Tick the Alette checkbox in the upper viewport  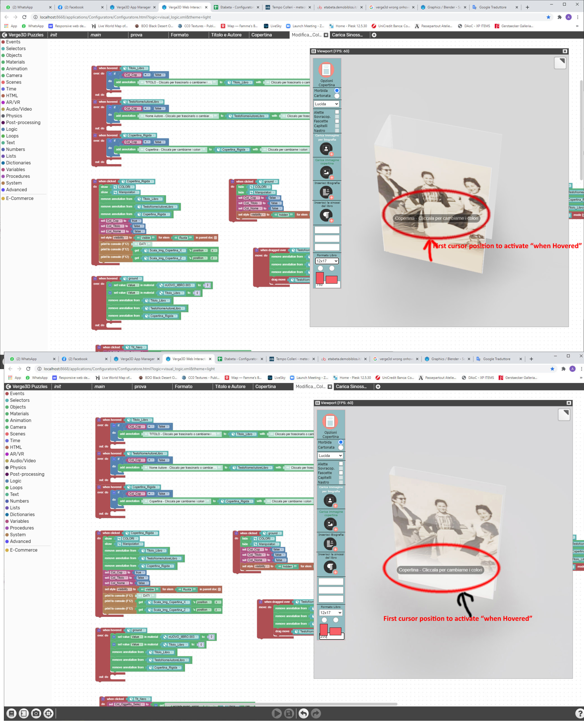[337, 112]
